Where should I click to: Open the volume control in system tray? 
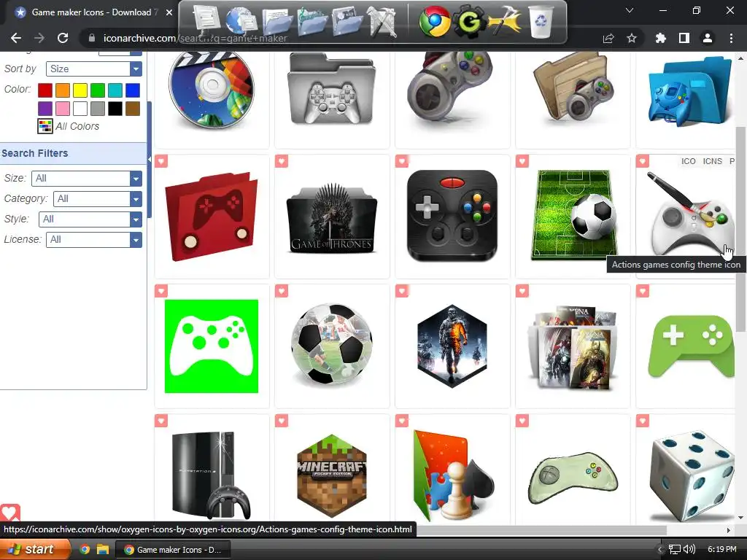point(689,549)
